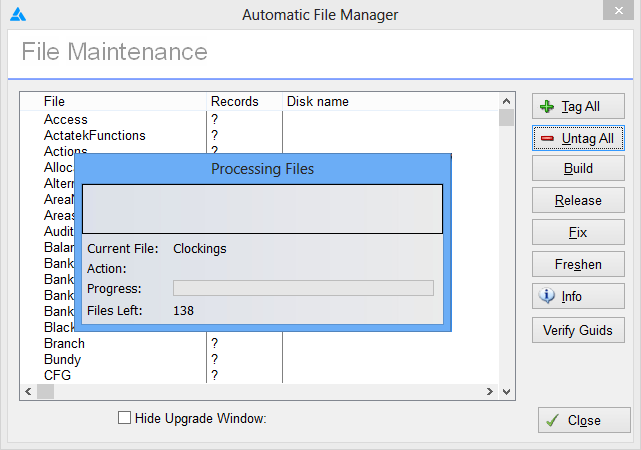This screenshot has height=450, width=641.
Task: Click the Disk name column header
Action: [390, 101]
